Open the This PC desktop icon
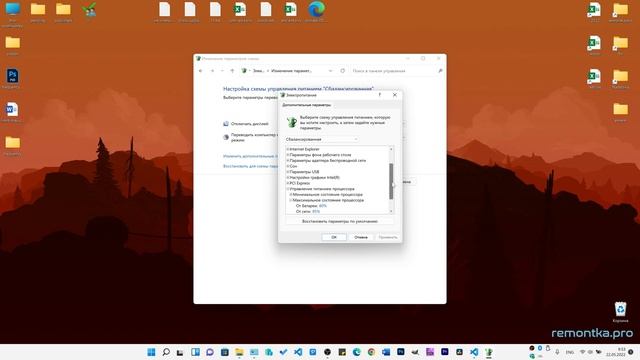This screenshot has height=360, width=640. tap(12, 13)
